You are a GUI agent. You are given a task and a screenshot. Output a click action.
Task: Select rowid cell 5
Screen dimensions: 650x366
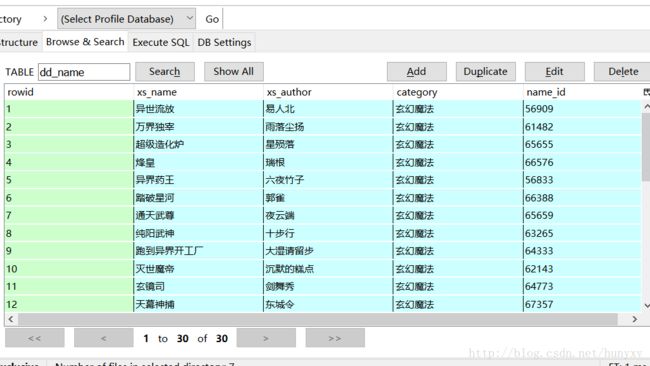(x=69, y=180)
